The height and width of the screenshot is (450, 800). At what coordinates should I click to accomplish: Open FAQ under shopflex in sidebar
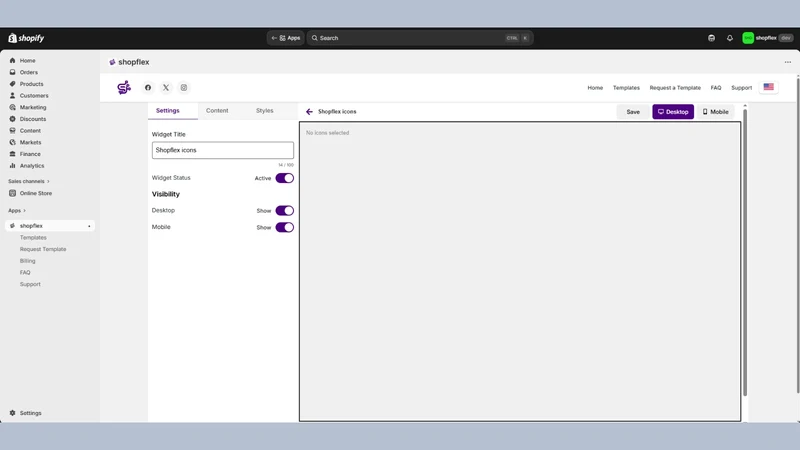click(x=25, y=273)
